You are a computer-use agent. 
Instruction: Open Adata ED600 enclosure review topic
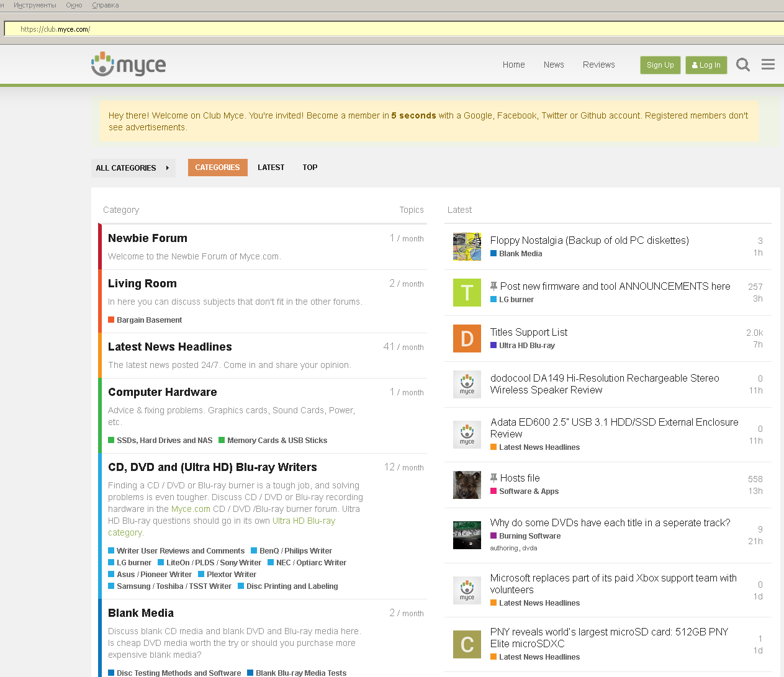click(614, 428)
